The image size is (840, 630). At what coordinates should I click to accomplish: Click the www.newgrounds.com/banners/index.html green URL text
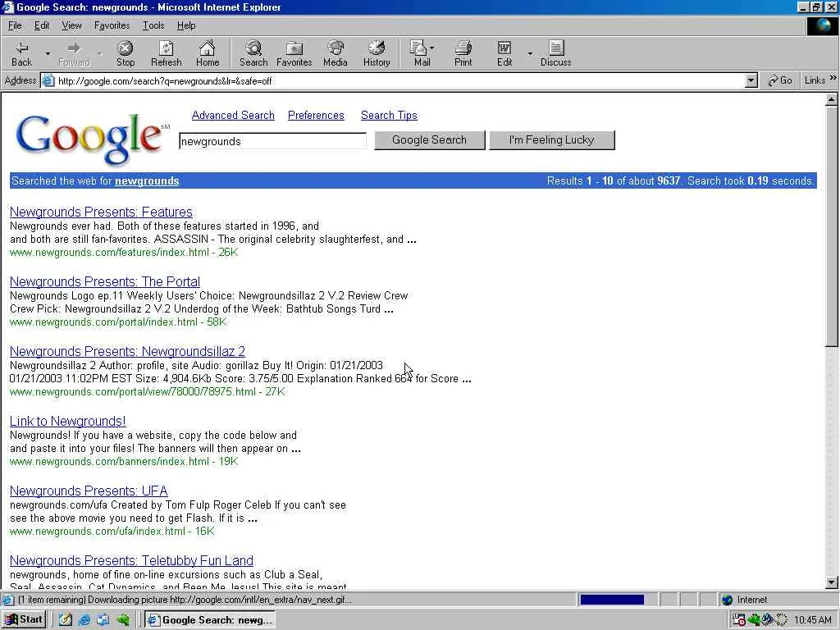tap(109, 461)
